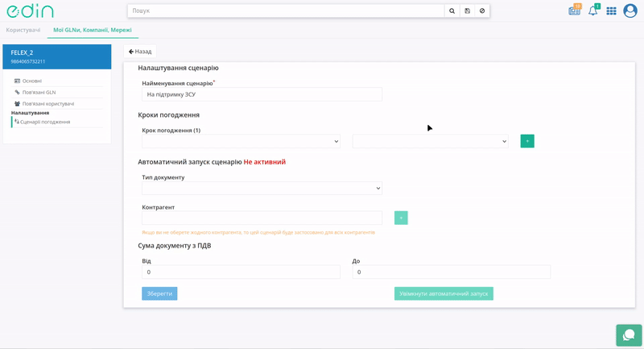Click Увімкнути автоматичний запуск button
The image size is (644, 349).
(444, 293)
